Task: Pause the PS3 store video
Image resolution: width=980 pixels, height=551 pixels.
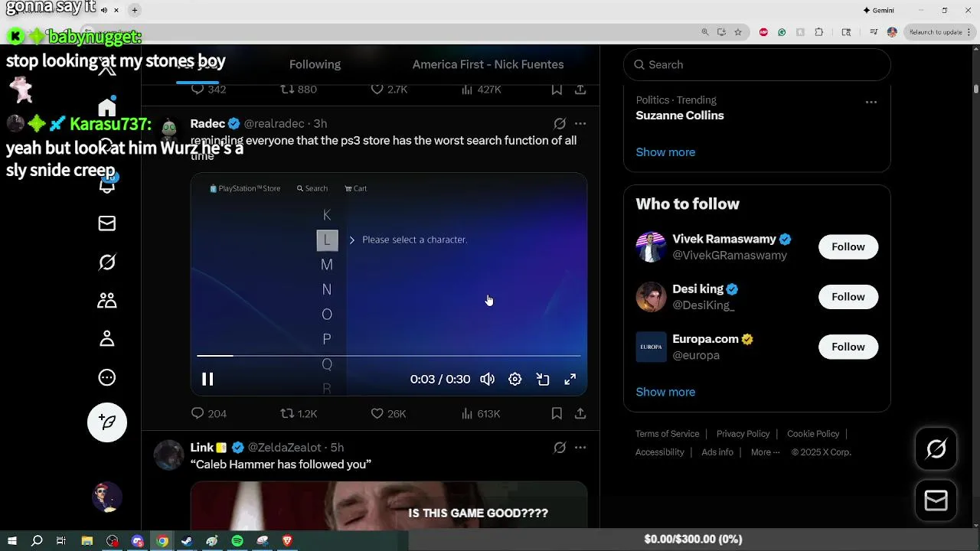Action: click(x=207, y=379)
